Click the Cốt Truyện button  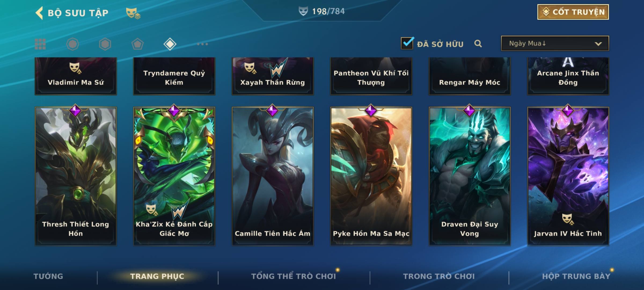pos(573,12)
